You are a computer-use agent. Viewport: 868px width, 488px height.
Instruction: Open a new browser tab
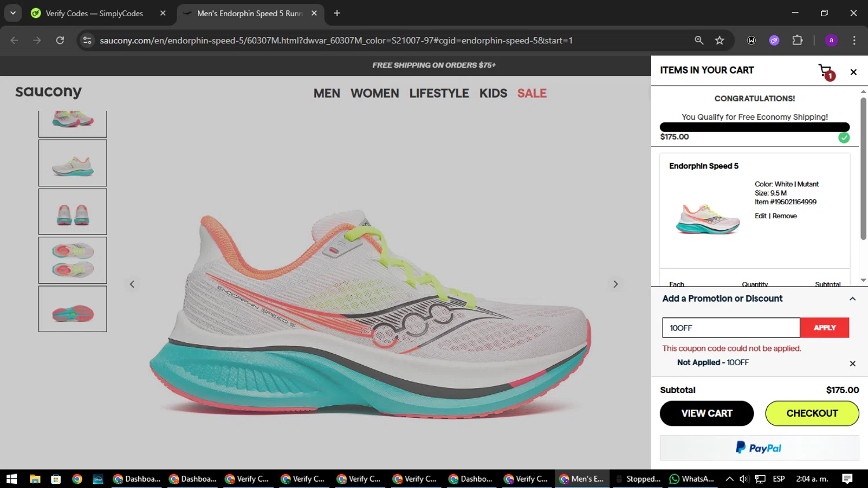337,13
